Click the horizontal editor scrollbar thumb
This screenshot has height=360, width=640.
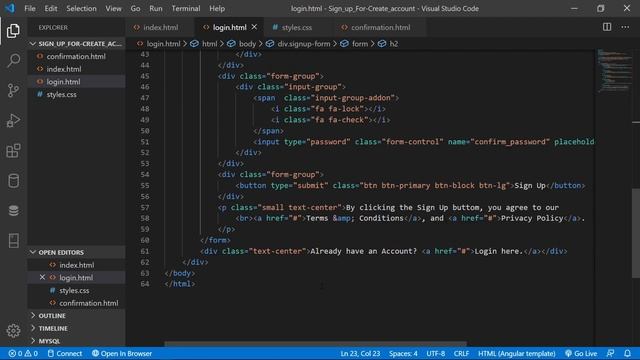(x=316, y=344)
